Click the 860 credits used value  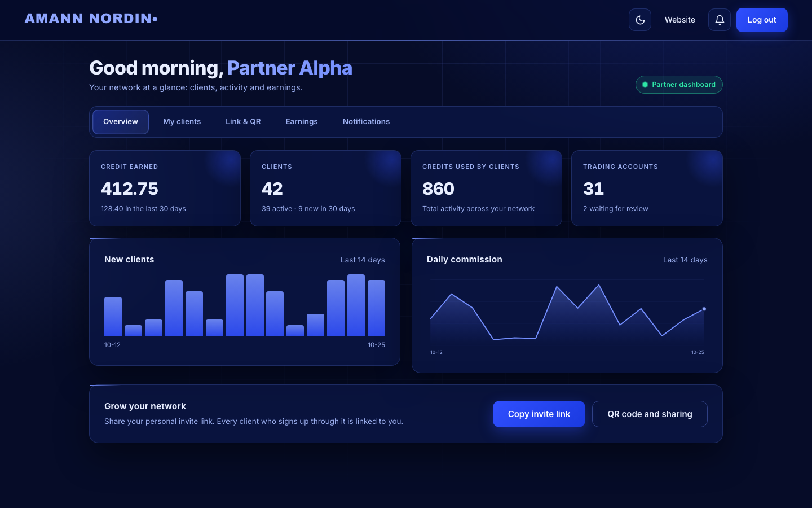coord(438,189)
